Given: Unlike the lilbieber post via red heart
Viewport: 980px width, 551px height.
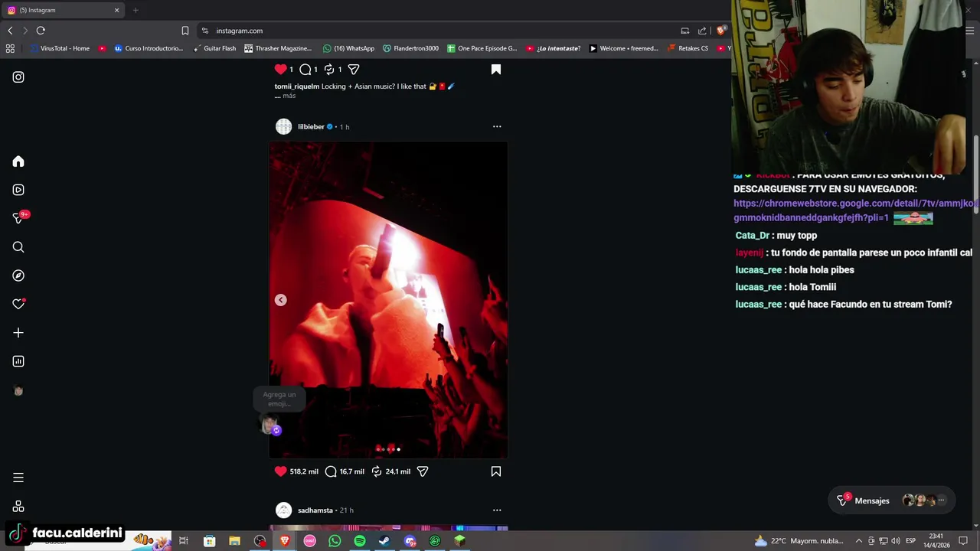Looking at the screenshot, I should point(281,471).
